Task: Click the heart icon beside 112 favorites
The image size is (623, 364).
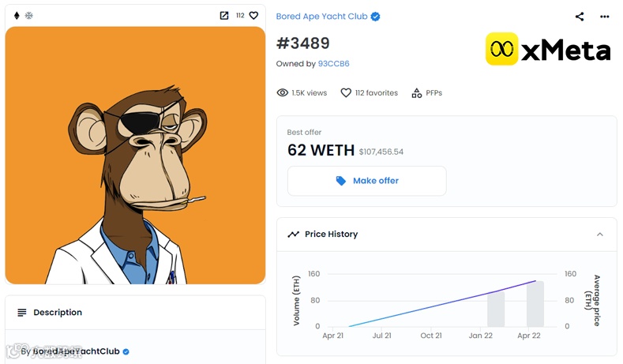Action: pos(346,93)
